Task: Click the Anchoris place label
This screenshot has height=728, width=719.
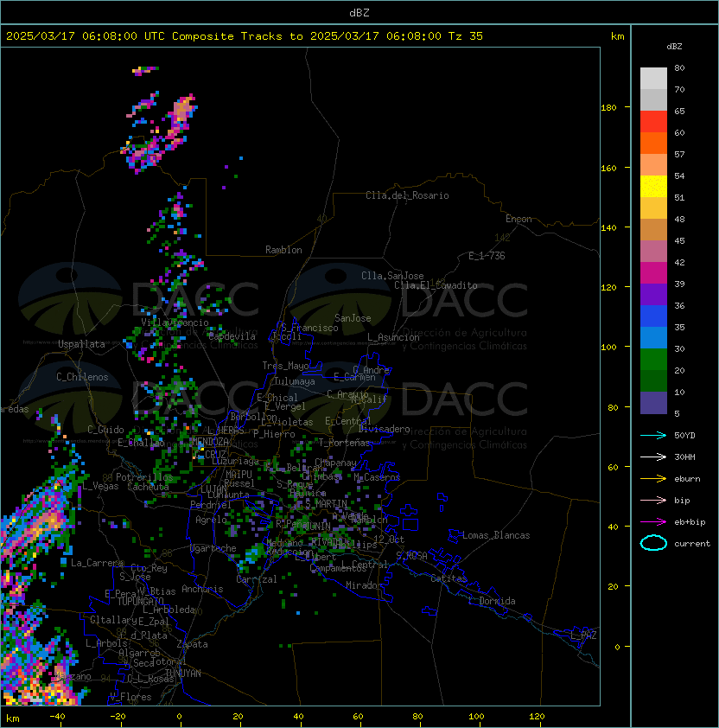Action: [202, 589]
